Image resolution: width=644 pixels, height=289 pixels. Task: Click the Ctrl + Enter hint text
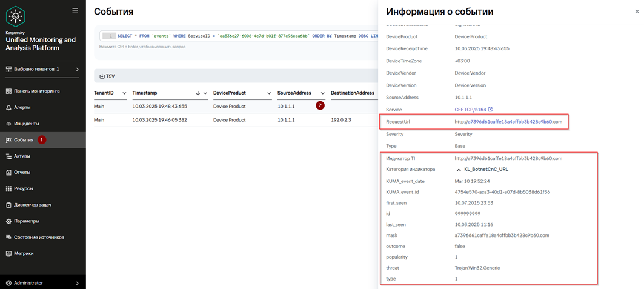tap(142, 47)
